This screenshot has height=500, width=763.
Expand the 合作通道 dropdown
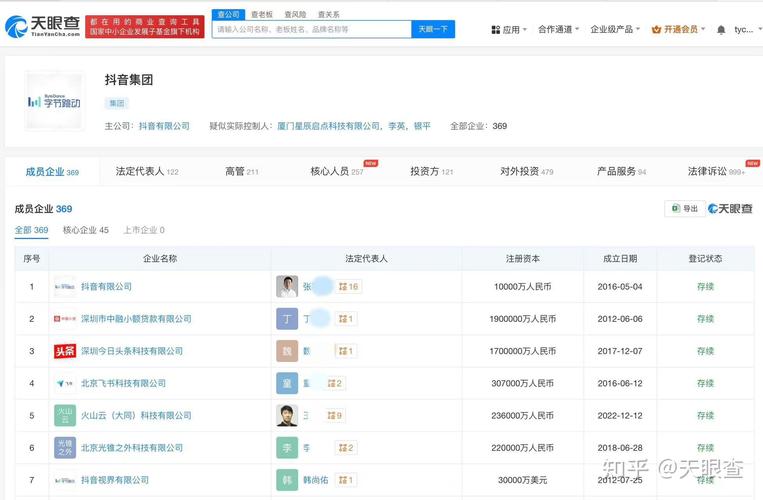(559, 29)
